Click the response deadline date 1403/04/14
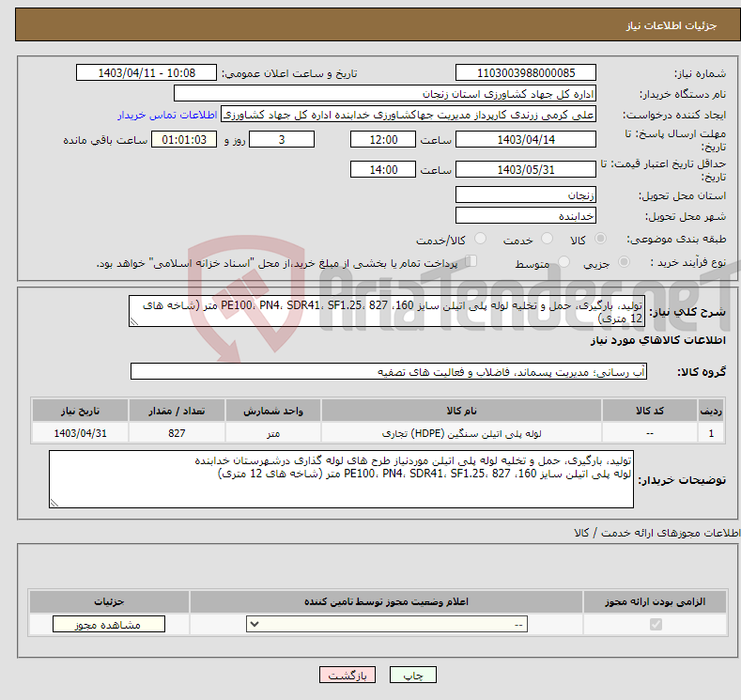Viewport: 741px width, 700px height. coord(526,139)
